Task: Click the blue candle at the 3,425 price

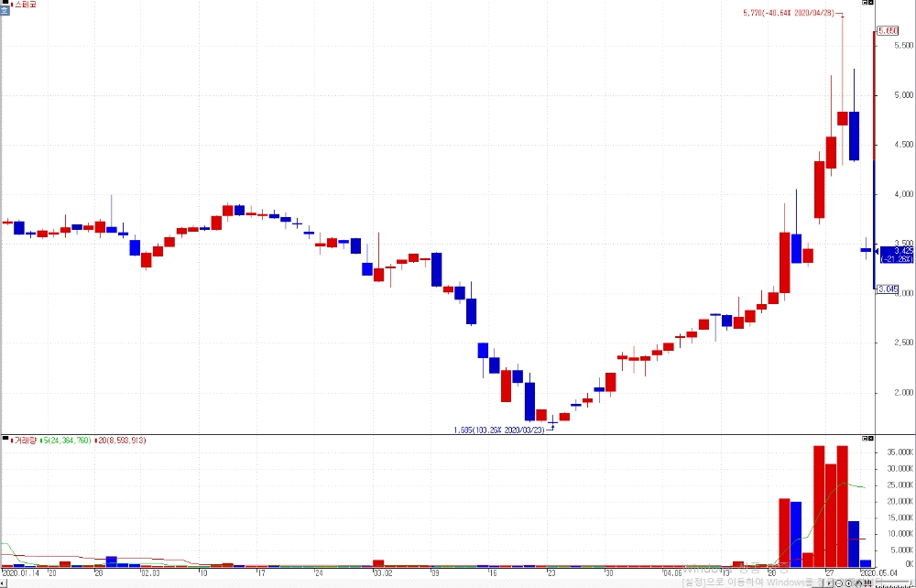Action: point(866,250)
